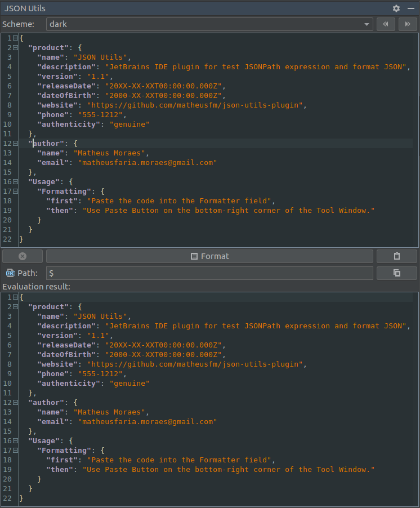Click line number 22 in the evaluation result

[x=7, y=498]
